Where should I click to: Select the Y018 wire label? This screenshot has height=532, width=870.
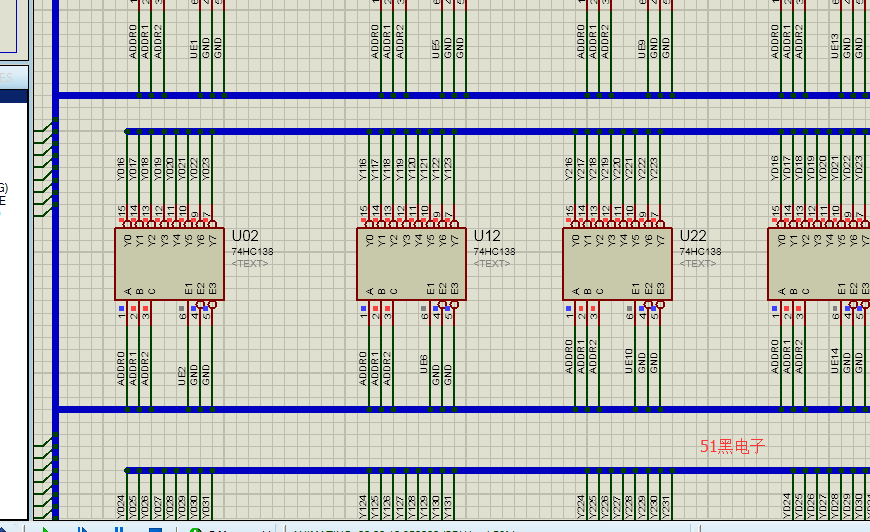(x=145, y=169)
